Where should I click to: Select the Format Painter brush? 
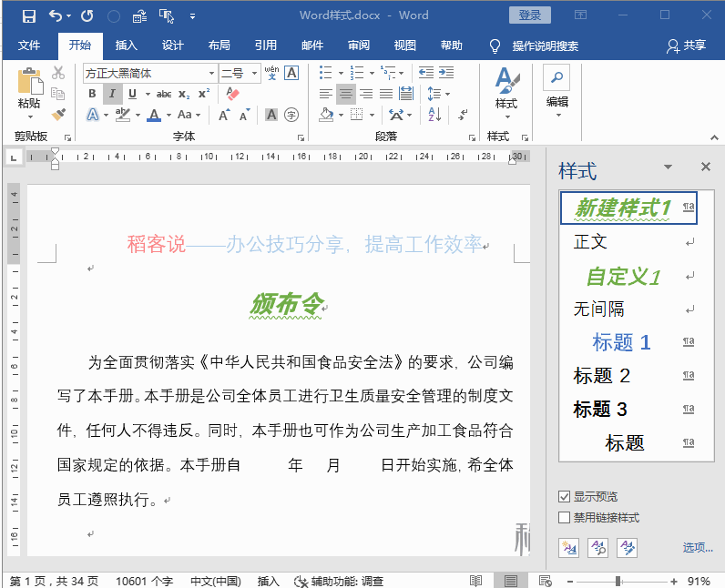58,114
